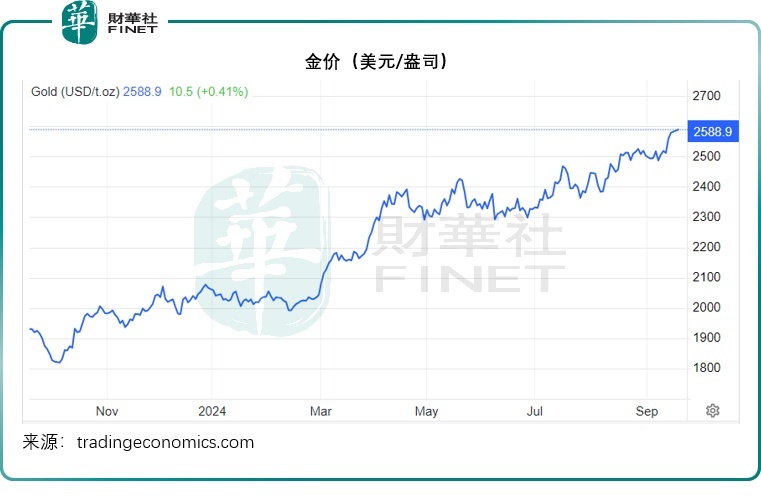Select the Jul label on time axis
The height and width of the screenshot is (501, 761).
pos(535,411)
